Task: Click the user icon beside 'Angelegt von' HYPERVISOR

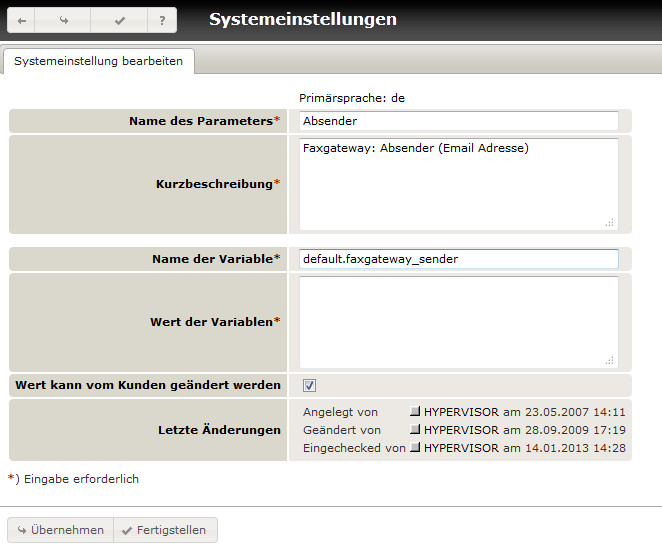Action: pyautogui.click(x=416, y=411)
